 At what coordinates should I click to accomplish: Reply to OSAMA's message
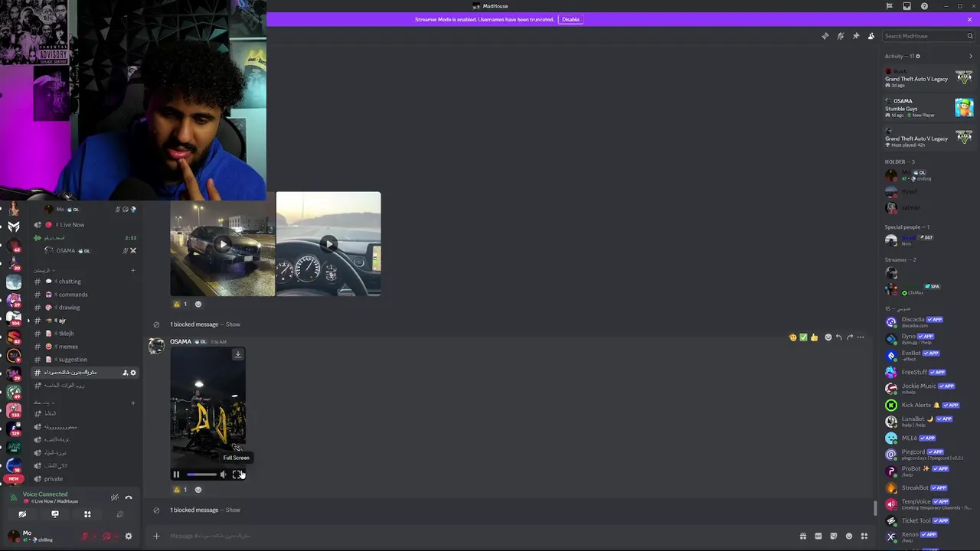coord(838,337)
